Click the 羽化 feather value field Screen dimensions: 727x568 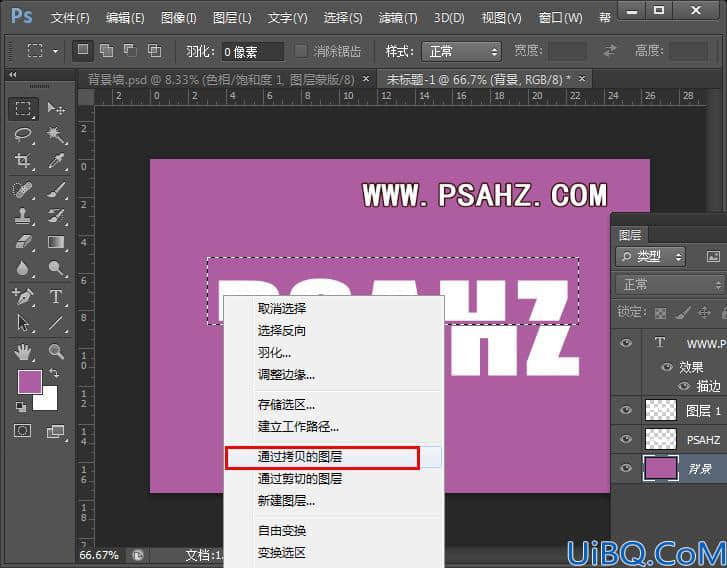click(x=252, y=51)
